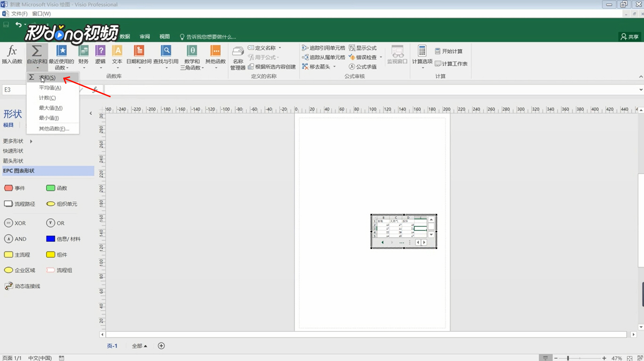Click Create from Selection (根据所选内容创建)
Image resolution: width=644 pixels, height=361 pixels.
pyautogui.click(x=272, y=67)
